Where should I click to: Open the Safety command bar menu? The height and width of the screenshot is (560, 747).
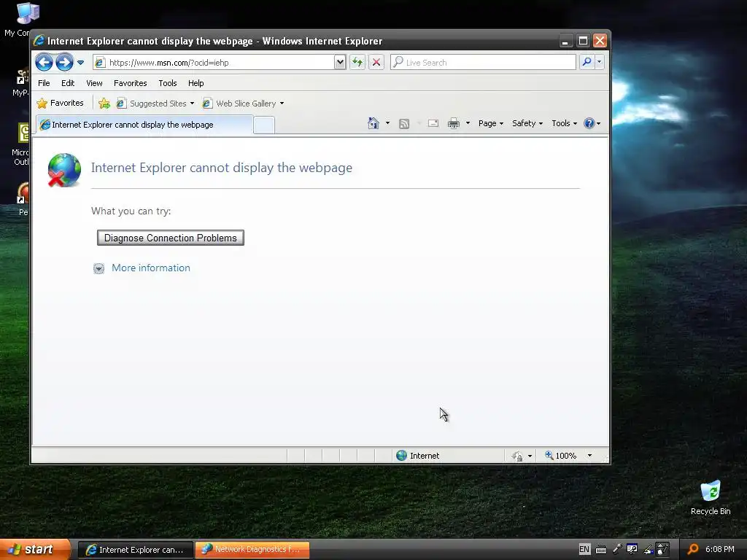click(x=527, y=123)
